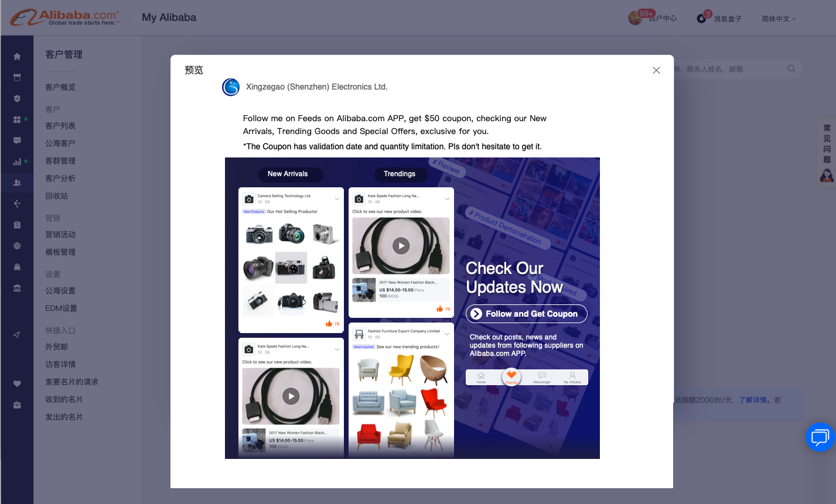Image resolution: width=836 pixels, height=504 pixels.
Task: Click the orange Feeds tab icon in banner
Action: (511, 376)
